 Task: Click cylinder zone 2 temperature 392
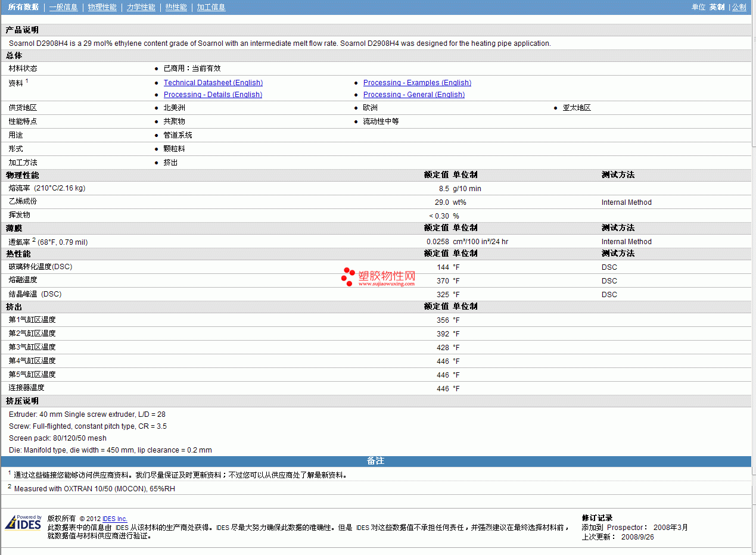coord(443,334)
